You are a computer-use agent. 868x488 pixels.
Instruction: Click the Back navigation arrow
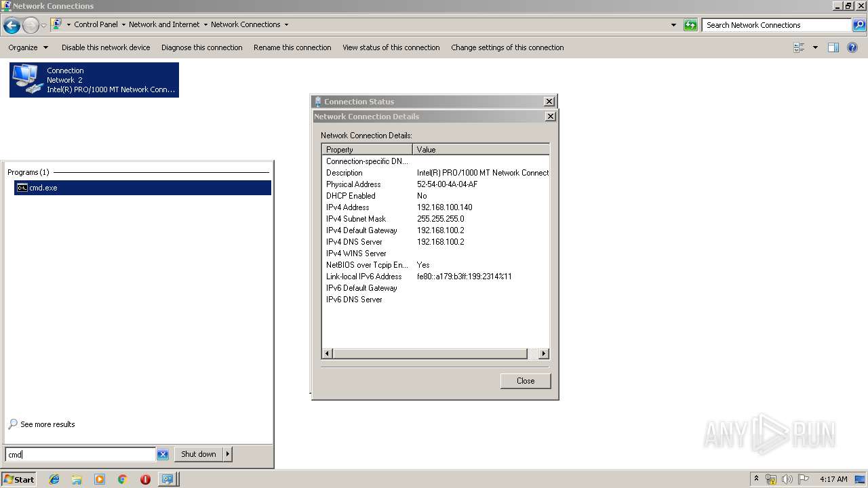click(x=12, y=26)
